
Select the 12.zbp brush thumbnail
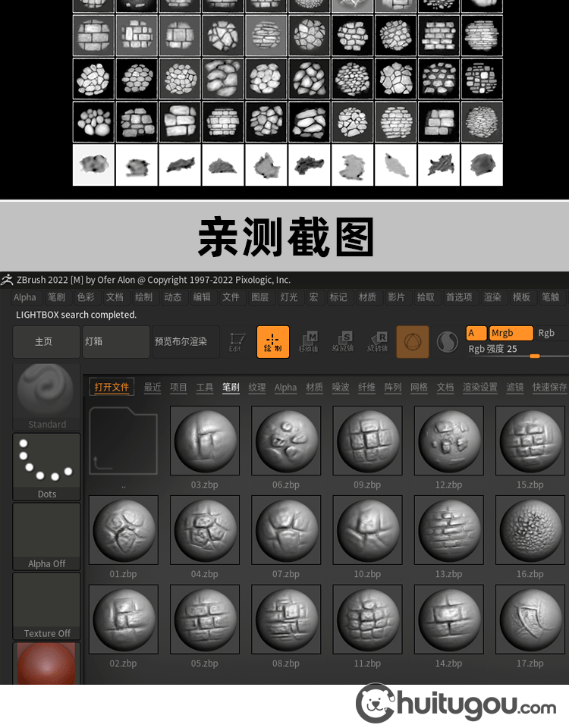tap(448, 441)
